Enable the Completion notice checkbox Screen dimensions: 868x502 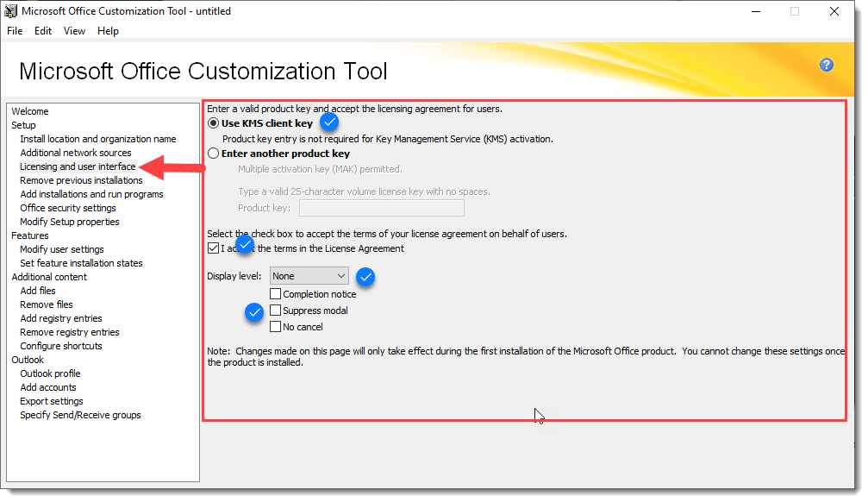click(x=275, y=293)
